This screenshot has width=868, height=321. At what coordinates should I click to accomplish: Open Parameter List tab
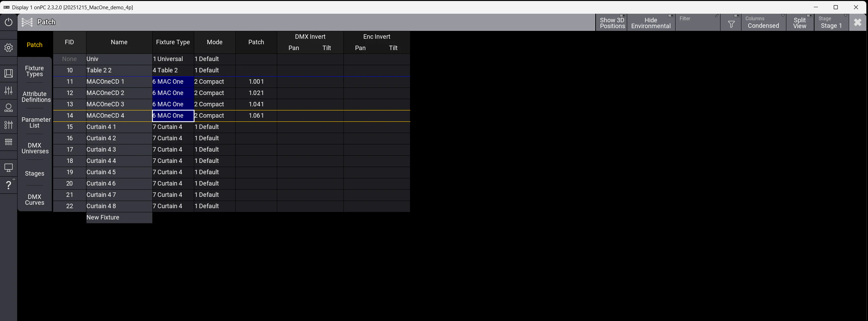[35, 122]
